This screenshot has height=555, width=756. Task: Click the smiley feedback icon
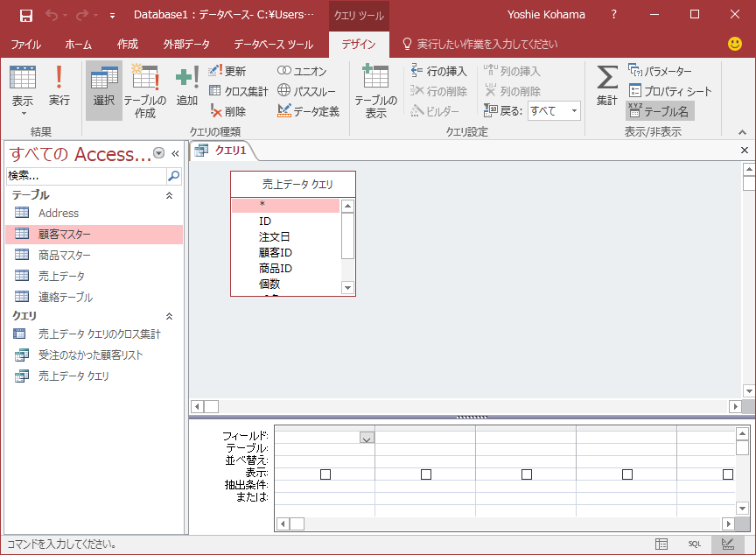pos(735,44)
